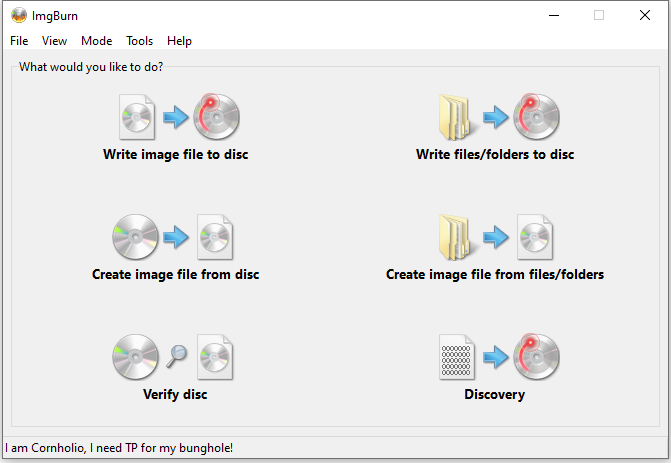Launch the 'Discovery' text option
This screenshot has width=671, height=463.
[494, 395]
